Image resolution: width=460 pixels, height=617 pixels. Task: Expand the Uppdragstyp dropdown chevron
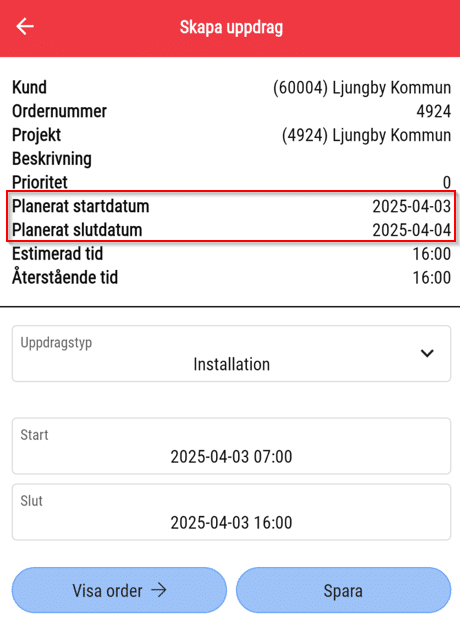(427, 353)
